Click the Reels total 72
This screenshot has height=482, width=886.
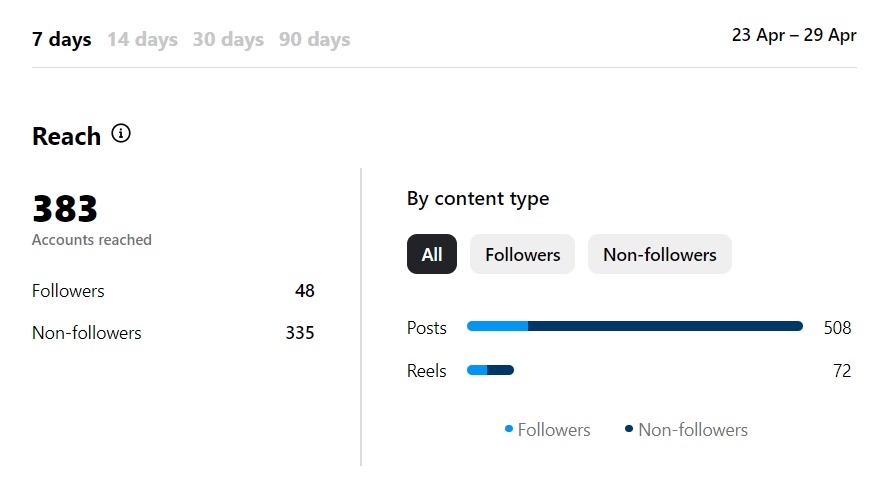842,371
